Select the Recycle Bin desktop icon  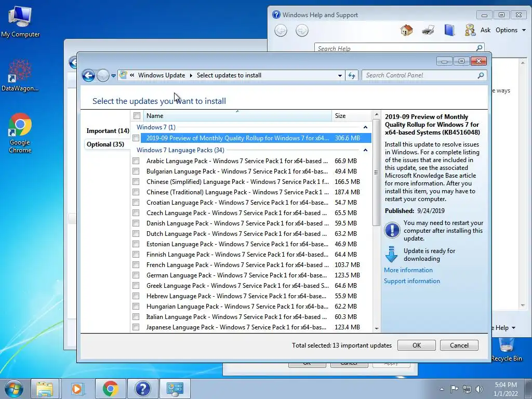tap(506, 350)
